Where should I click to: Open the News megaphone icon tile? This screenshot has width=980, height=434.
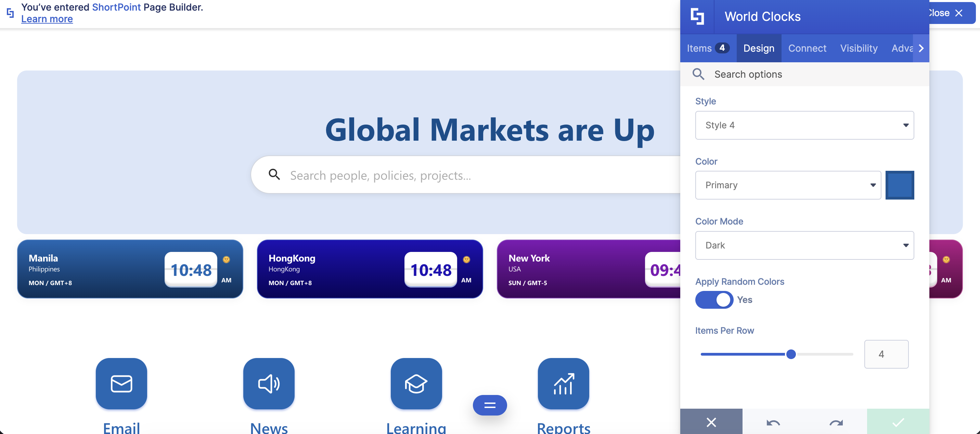click(x=269, y=383)
